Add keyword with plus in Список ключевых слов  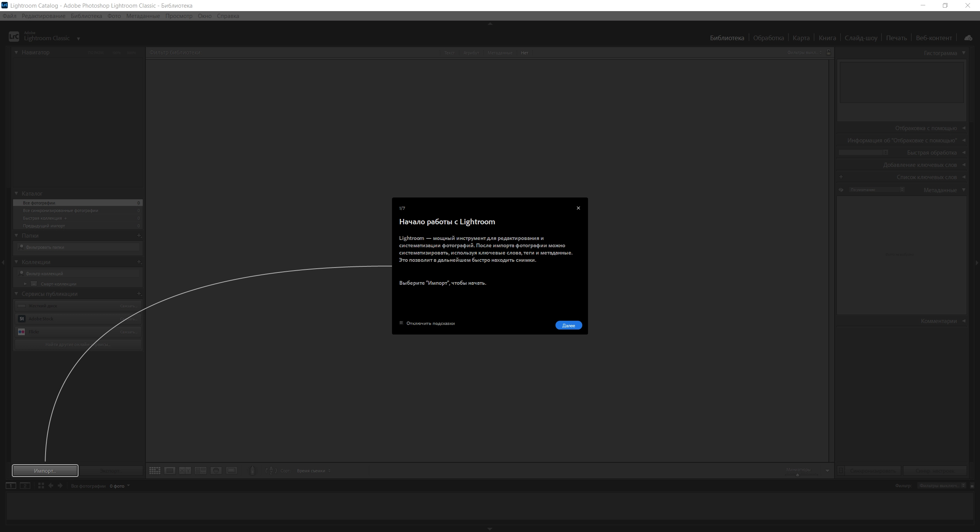coord(841,177)
